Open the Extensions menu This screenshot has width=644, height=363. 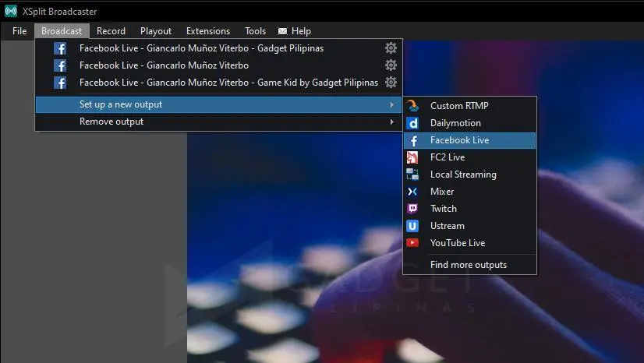point(208,31)
